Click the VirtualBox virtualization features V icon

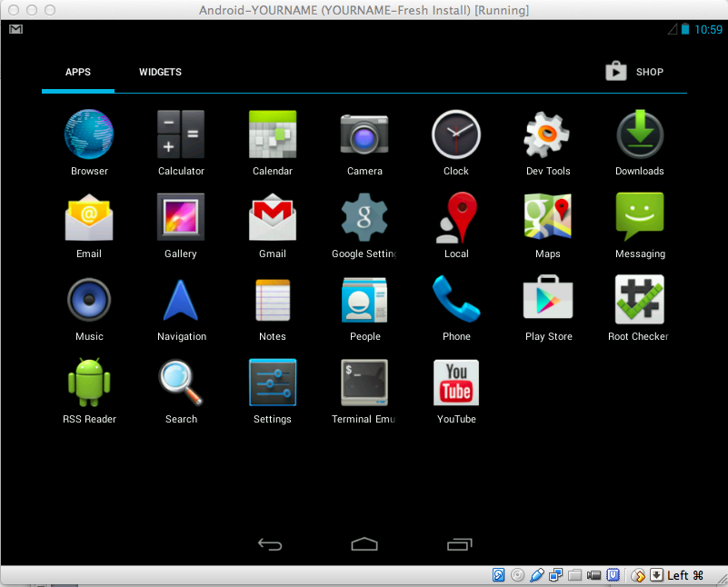coord(613,575)
